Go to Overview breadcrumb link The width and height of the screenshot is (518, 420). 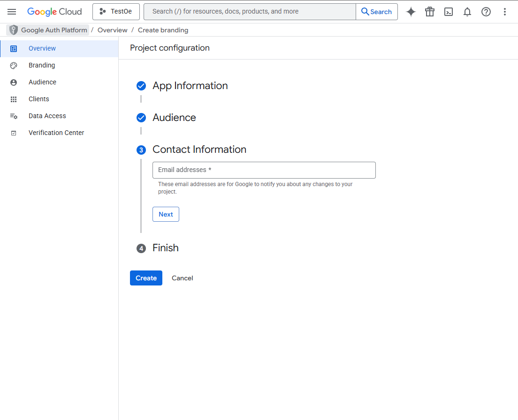coord(112,30)
